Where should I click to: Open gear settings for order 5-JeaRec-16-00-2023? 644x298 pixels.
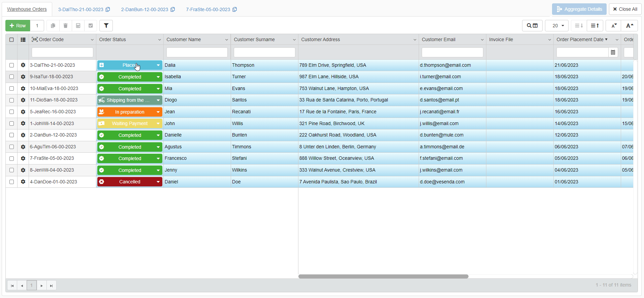point(23,112)
